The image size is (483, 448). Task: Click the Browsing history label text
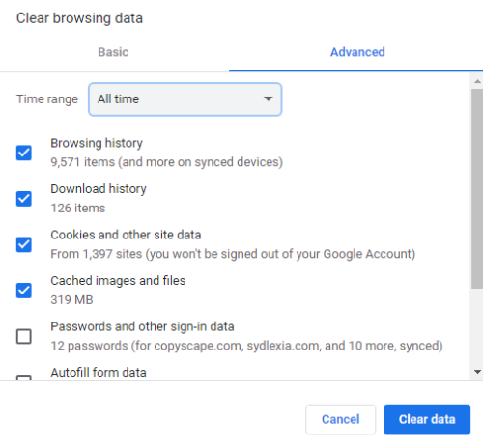[x=97, y=143]
